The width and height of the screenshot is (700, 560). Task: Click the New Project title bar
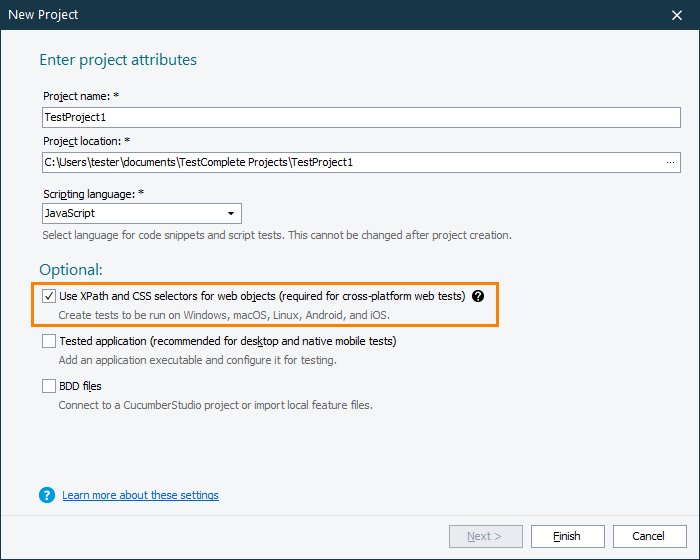point(300,15)
